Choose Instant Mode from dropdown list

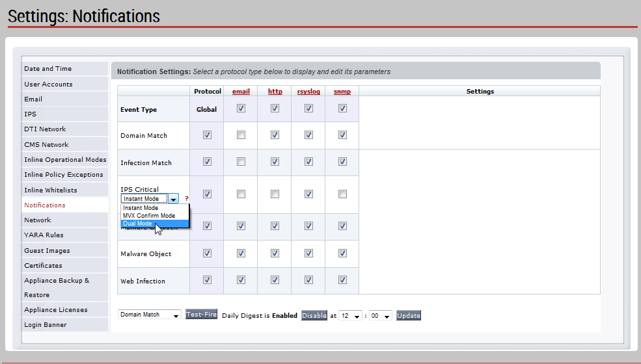coord(155,208)
